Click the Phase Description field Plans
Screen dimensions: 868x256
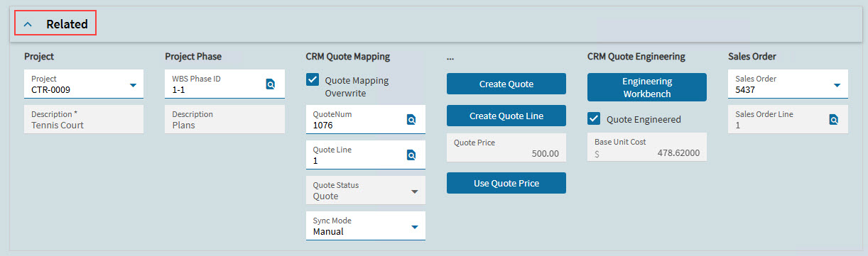click(225, 119)
